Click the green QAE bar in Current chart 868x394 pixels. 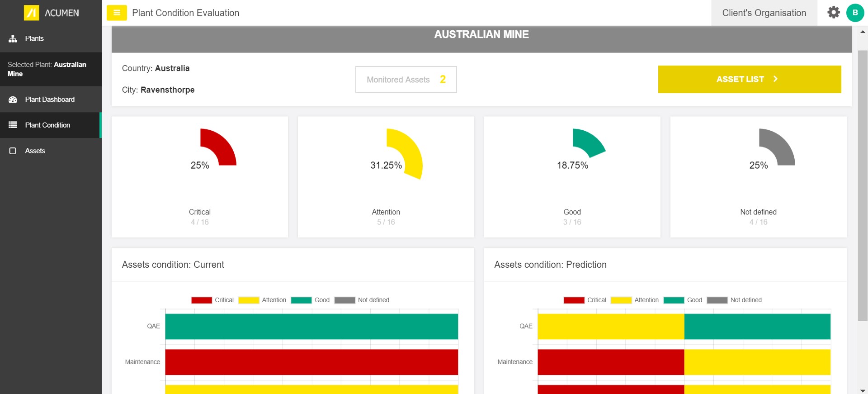click(311, 327)
